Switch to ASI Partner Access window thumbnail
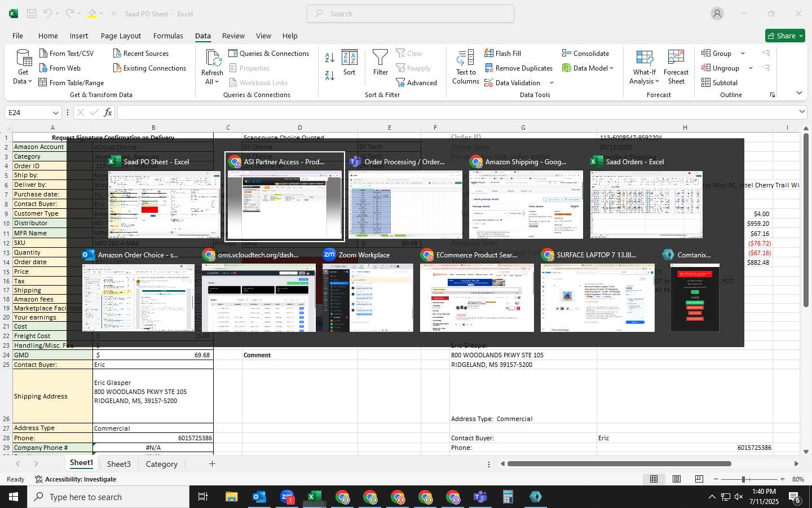Viewport: 812px width, 508px height. point(285,198)
